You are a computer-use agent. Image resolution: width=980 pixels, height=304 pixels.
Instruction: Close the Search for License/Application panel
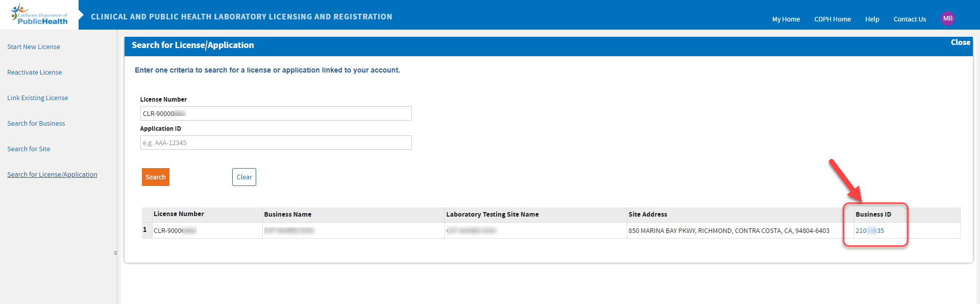pos(960,42)
